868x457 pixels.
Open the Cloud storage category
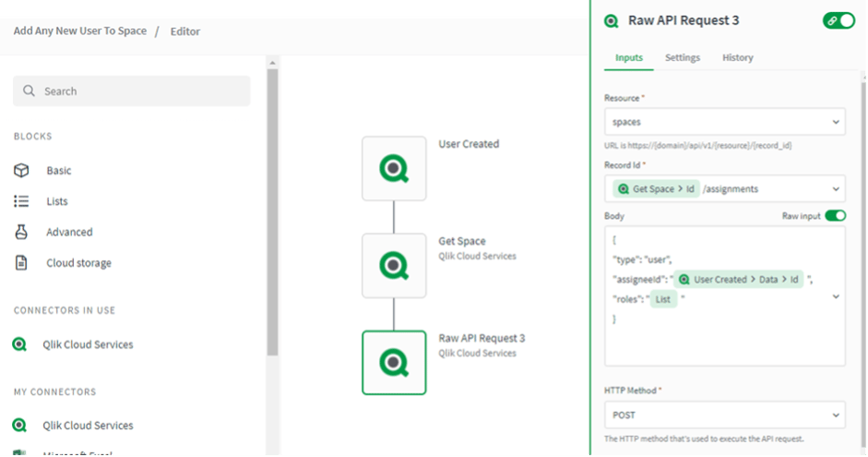(x=78, y=263)
